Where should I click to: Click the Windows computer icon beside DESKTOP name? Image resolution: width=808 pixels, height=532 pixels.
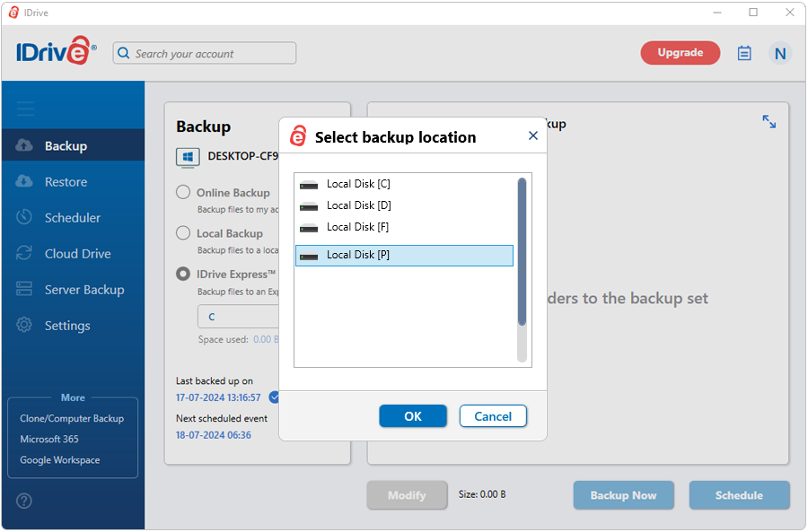click(x=188, y=158)
